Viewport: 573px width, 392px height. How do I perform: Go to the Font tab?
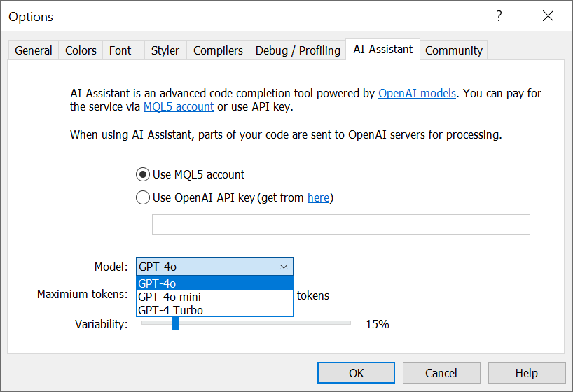point(120,50)
